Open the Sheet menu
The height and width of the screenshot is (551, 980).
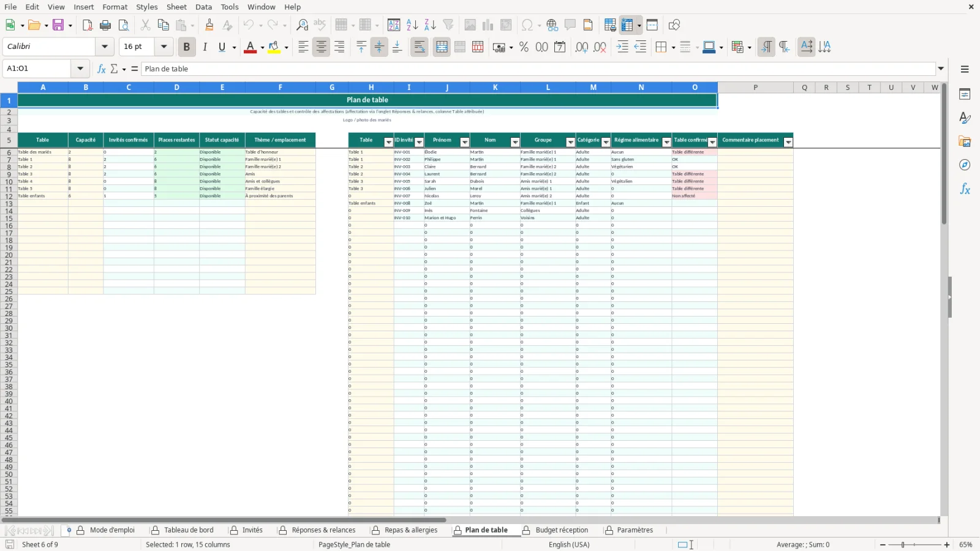176,7
